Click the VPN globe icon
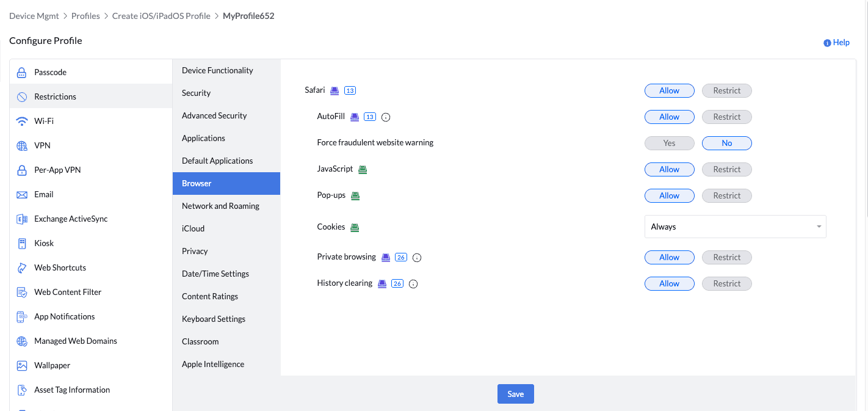Viewport: 868px width, 411px height. [22, 145]
